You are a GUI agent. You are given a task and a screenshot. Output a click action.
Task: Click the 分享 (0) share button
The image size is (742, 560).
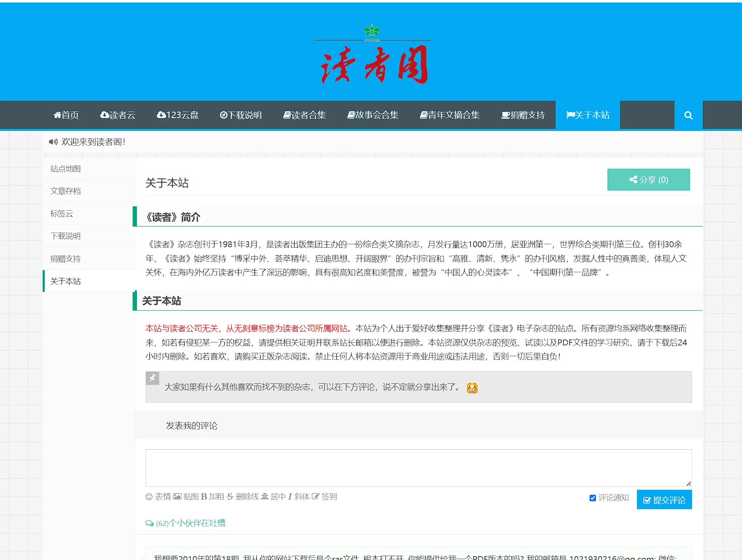[x=648, y=180]
